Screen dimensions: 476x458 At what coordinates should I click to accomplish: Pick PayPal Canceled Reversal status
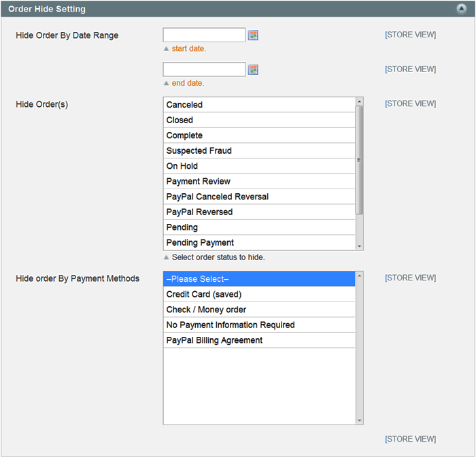pos(259,197)
